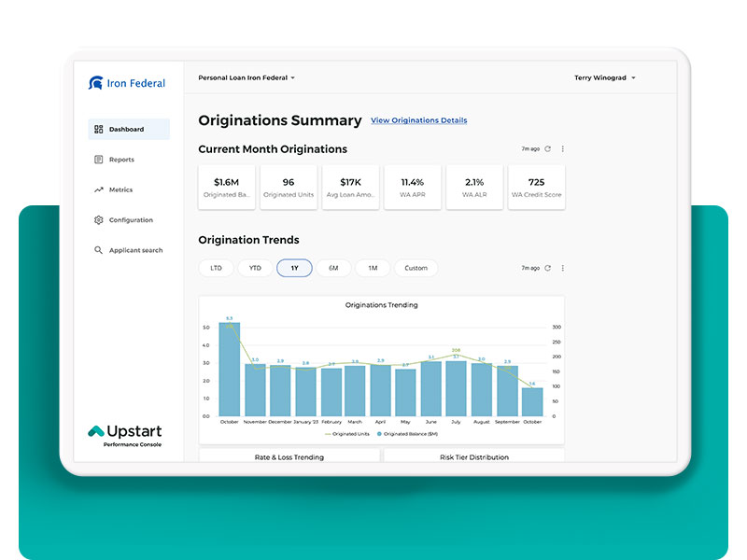
Task: Refresh the Origination Trends section
Action: [548, 268]
